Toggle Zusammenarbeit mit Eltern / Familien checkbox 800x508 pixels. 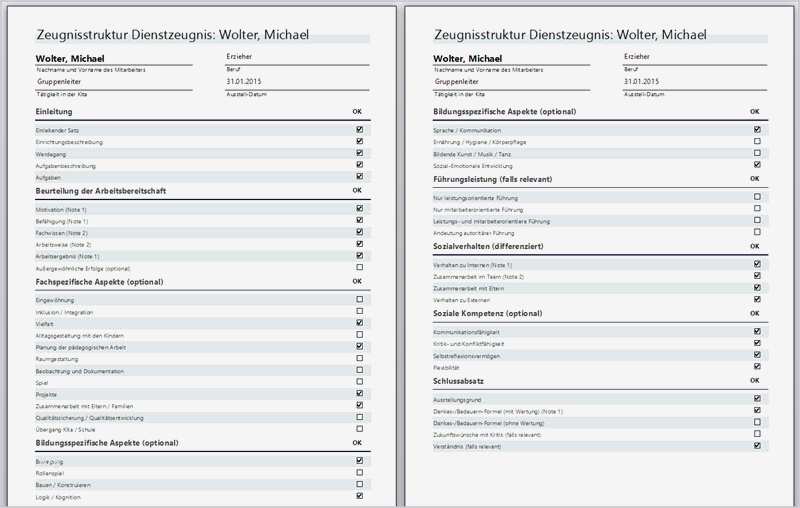tap(360, 405)
